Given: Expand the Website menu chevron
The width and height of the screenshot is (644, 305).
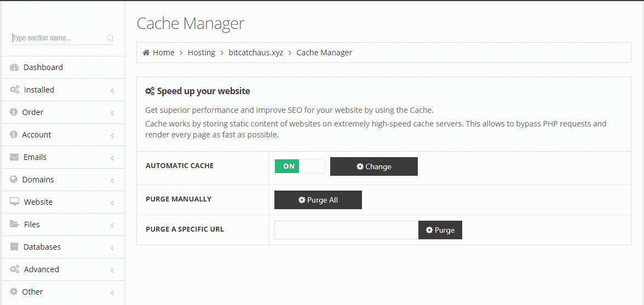Looking at the screenshot, I should click(x=112, y=203).
